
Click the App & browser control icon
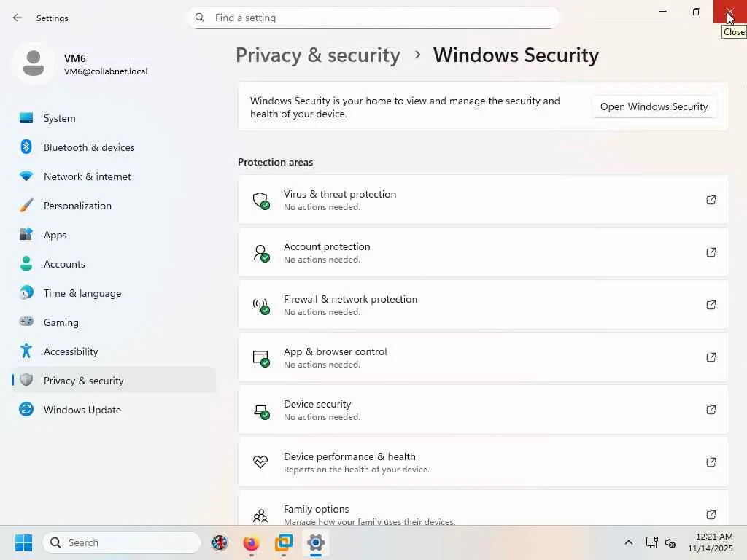pos(260,357)
